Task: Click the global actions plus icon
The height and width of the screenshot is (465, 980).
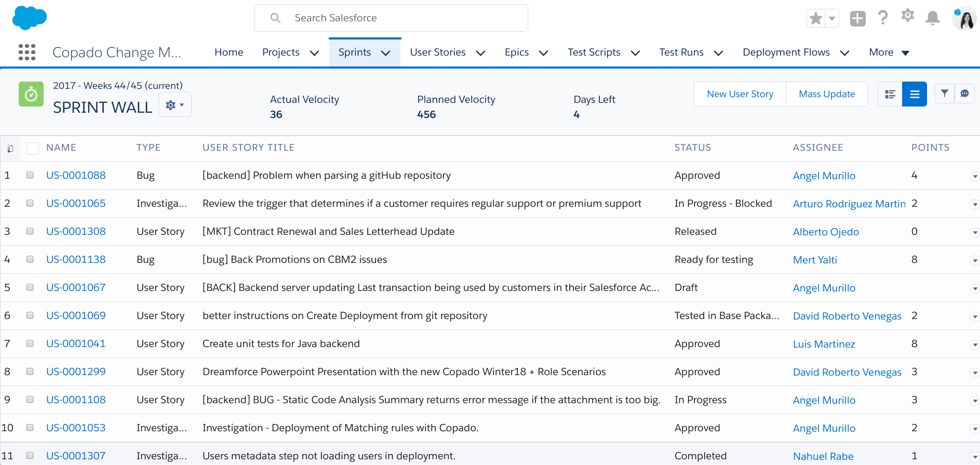Action: (x=858, y=18)
